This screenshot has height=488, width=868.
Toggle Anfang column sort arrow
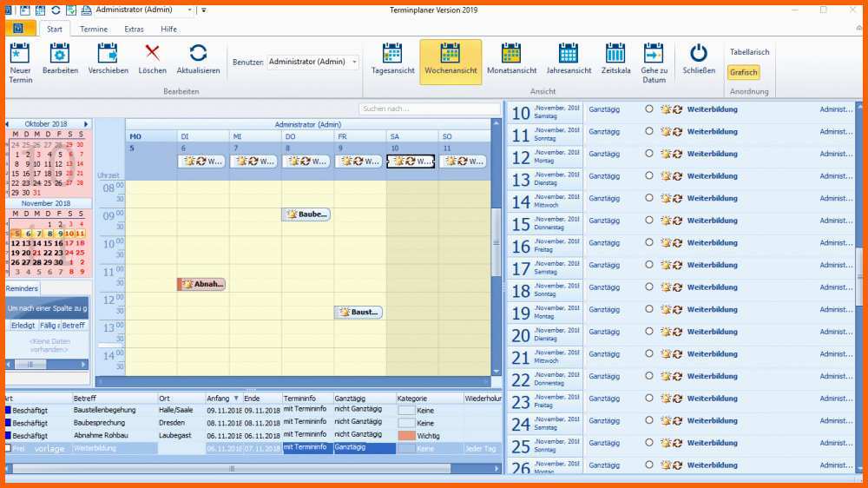pos(236,399)
